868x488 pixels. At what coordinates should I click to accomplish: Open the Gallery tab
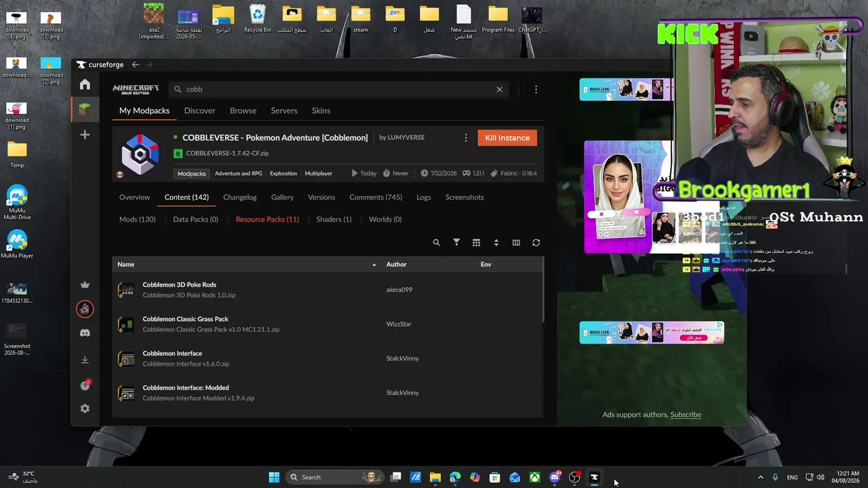(282, 197)
